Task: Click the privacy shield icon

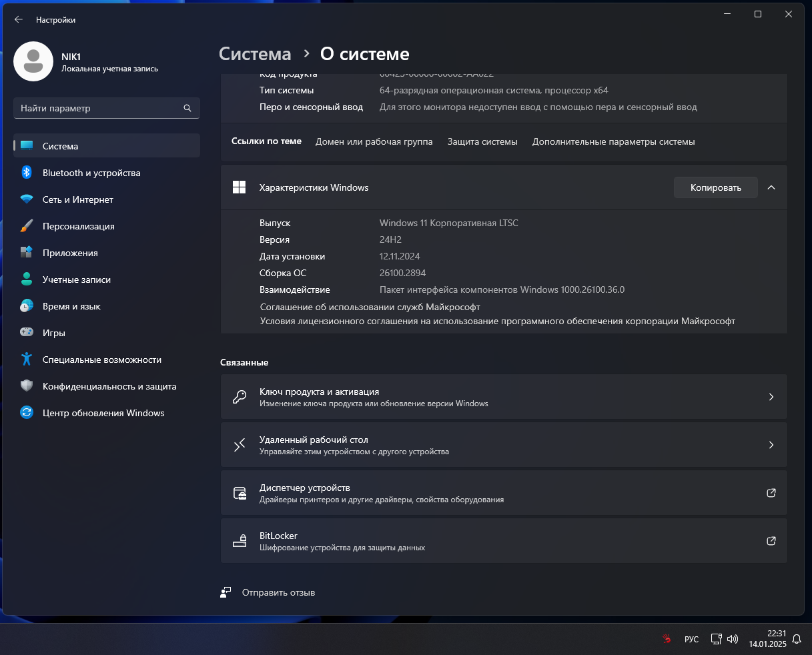Action: [27, 386]
